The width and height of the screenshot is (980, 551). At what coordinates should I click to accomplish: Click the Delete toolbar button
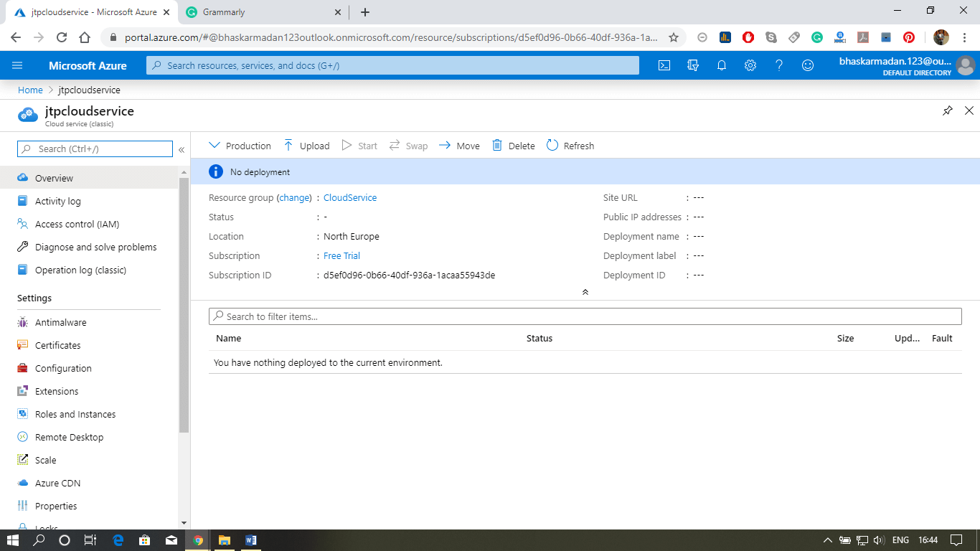pyautogui.click(x=514, y=146)
